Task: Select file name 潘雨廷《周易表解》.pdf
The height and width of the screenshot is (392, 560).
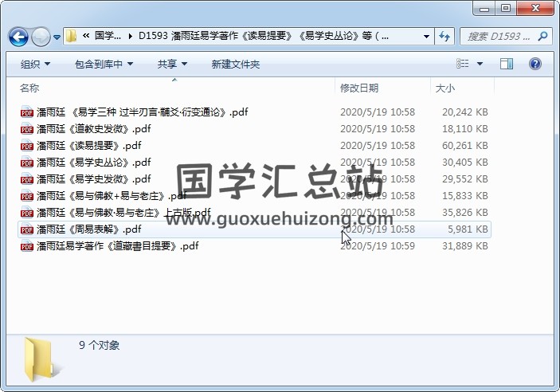Action: click(x=89, y=229)
